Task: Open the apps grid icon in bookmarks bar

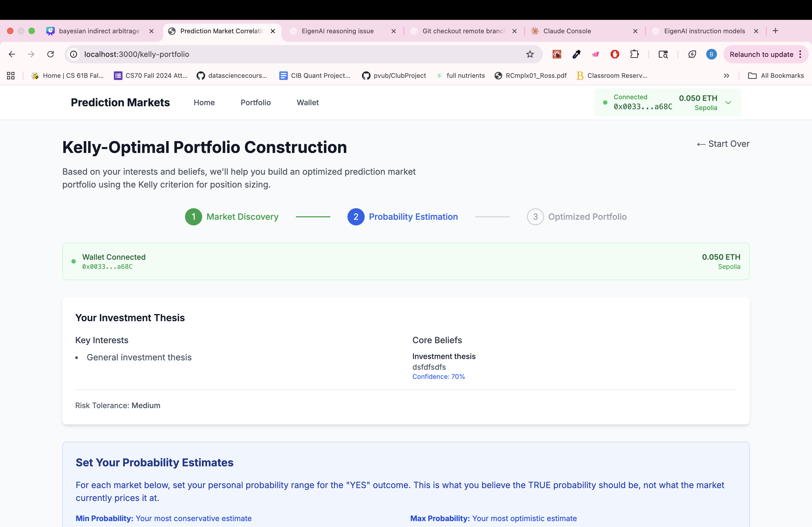Action: coord(10,76)
